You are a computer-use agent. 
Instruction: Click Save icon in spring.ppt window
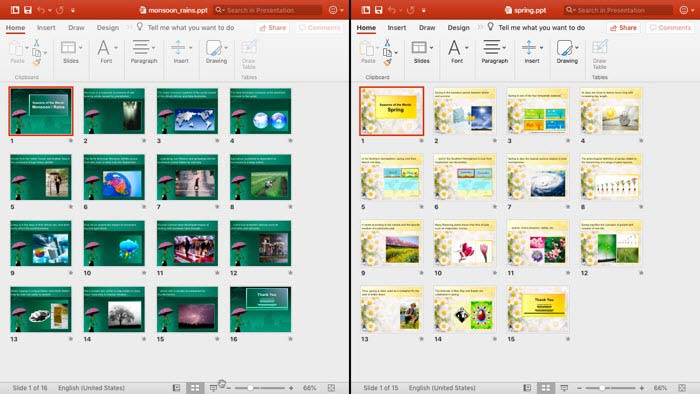(x=379, y=10)
